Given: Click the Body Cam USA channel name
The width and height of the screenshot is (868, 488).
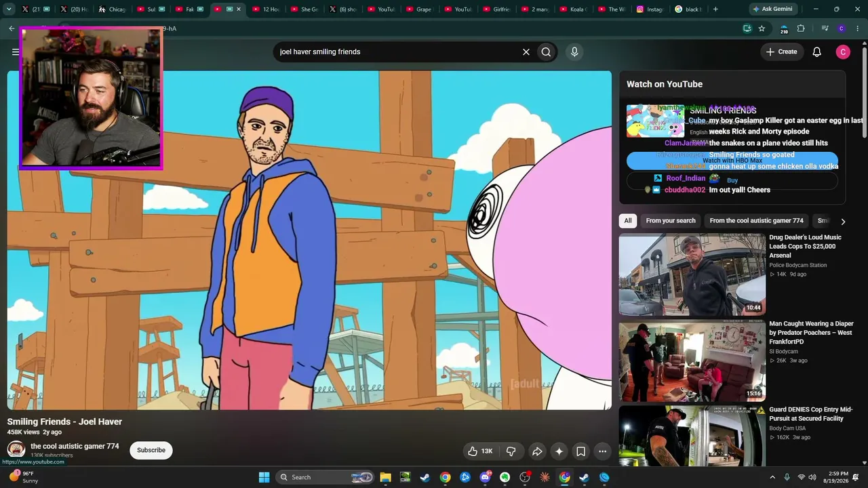Looking at the screenshot, I should click(x=787, y=429).
